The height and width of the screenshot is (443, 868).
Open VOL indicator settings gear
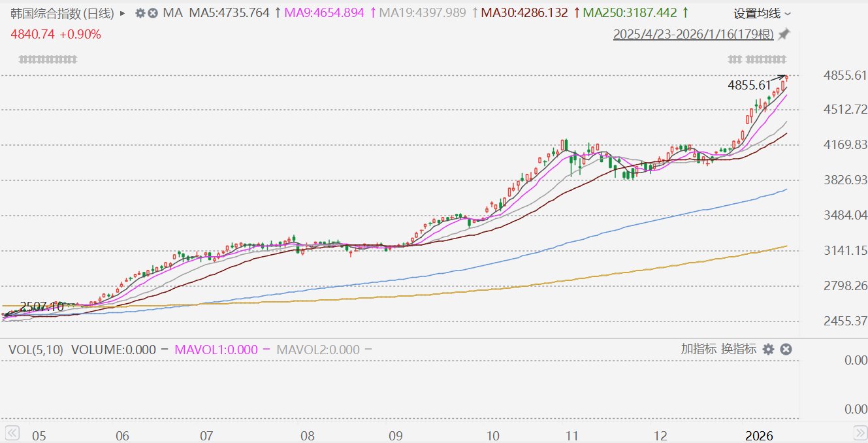pos(769,350)
